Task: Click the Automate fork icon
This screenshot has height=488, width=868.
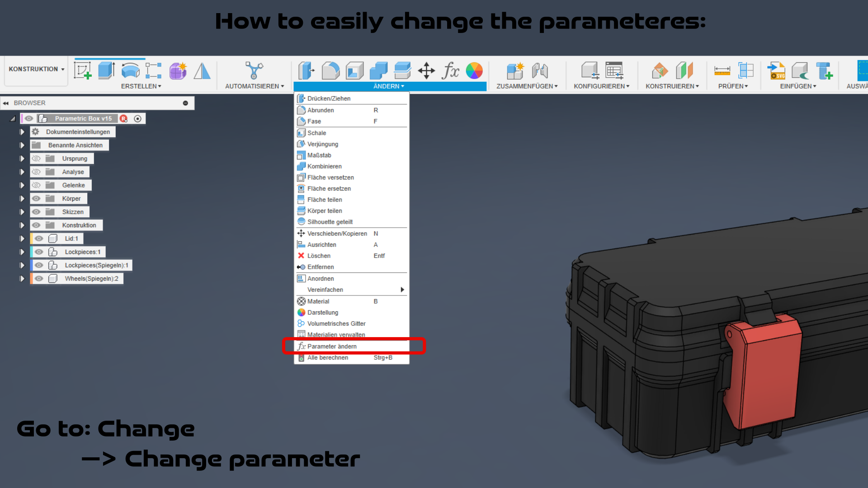Action: click(x=254, y=71)
